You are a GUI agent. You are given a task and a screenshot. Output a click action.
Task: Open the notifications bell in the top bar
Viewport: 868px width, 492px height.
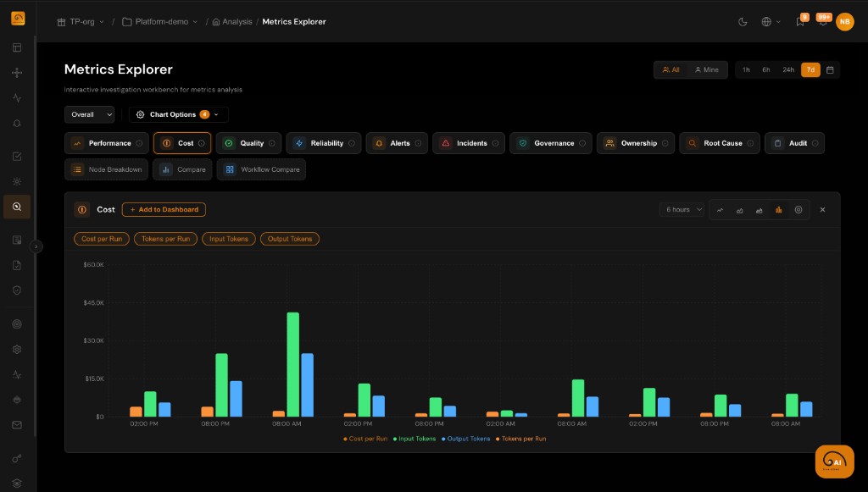[822, 21]
